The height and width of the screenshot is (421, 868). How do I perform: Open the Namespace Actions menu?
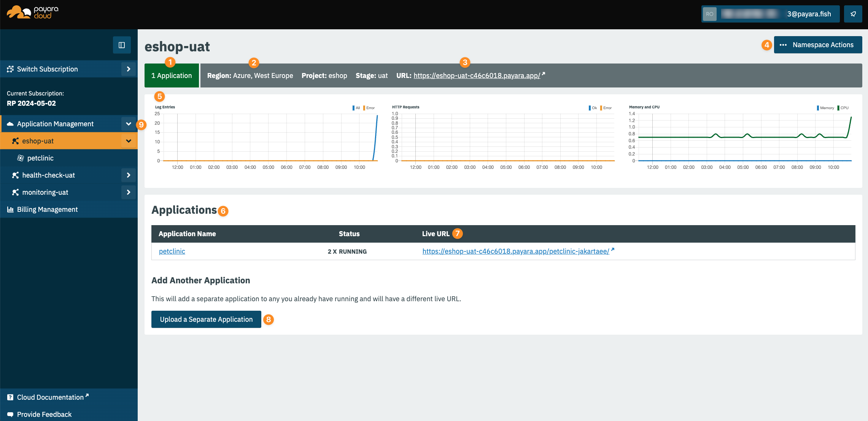(x=818, y=45)
